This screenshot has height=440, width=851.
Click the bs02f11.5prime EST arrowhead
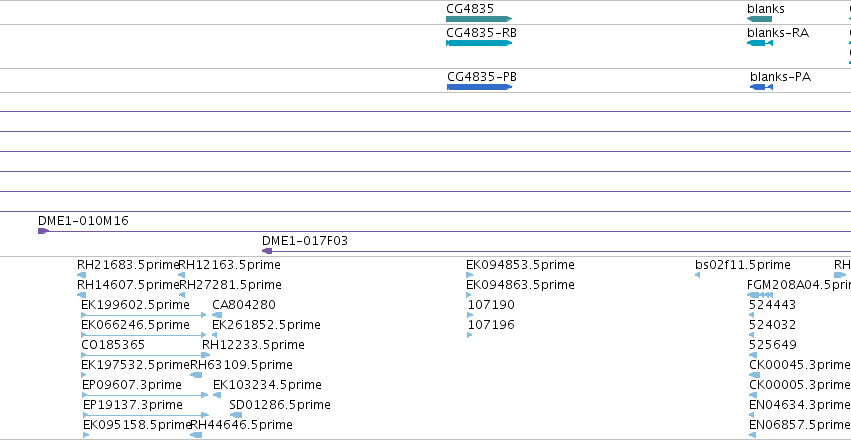pos(697,275)
